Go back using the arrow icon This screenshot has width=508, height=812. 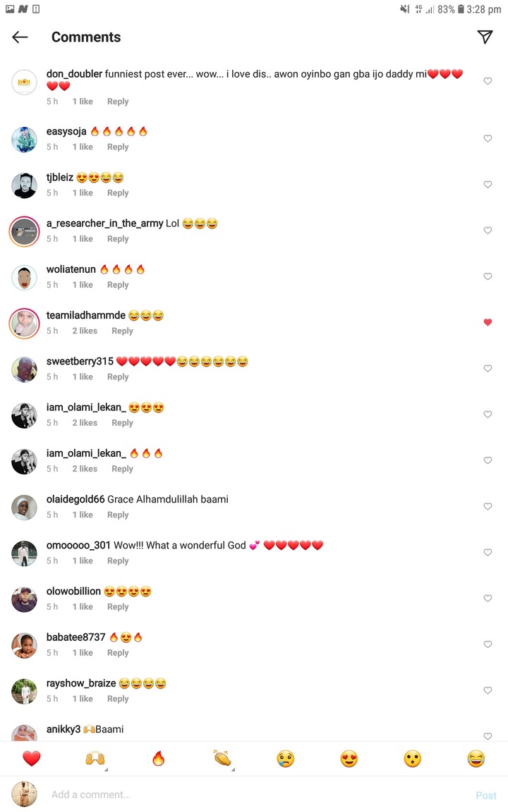click(20, 37)
